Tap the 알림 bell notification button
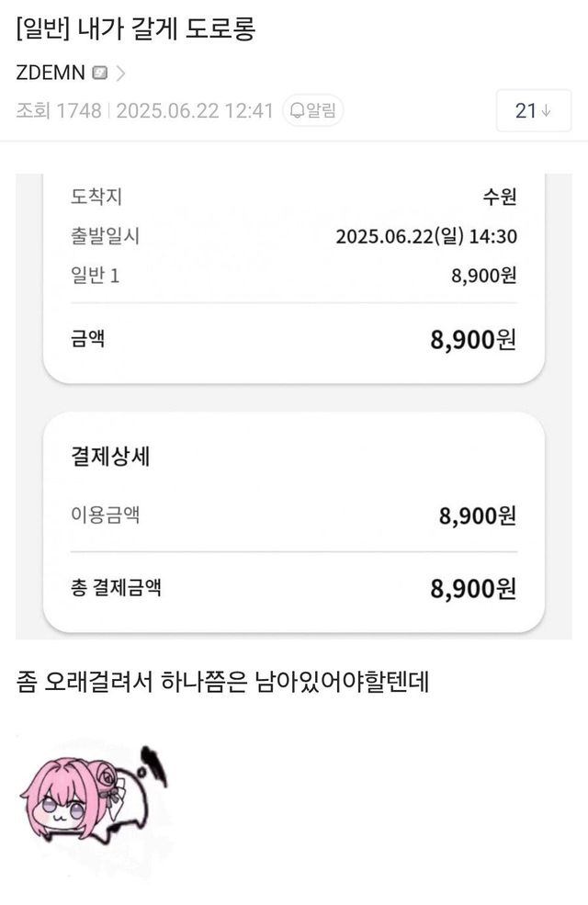This screenshot has height=905, width=588. (x=313, y=110)
